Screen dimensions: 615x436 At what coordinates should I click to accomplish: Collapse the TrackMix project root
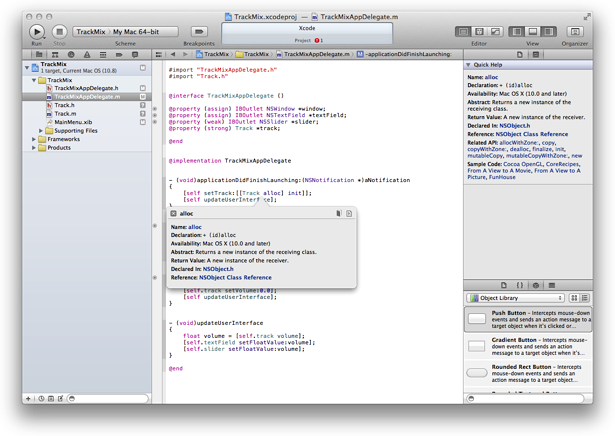point(27,67)
